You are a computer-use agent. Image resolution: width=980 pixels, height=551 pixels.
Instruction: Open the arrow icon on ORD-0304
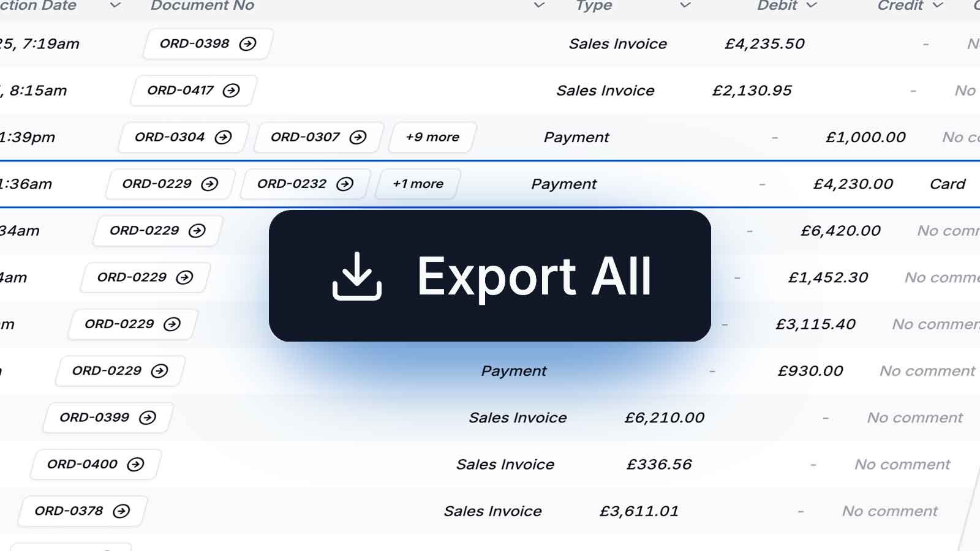[x=223, y=137]
